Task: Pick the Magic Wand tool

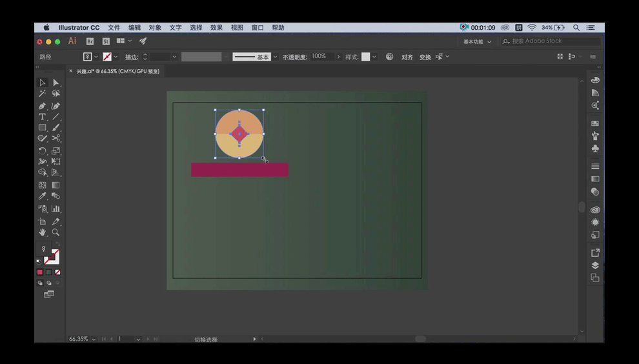Action: tap(42, 94)
